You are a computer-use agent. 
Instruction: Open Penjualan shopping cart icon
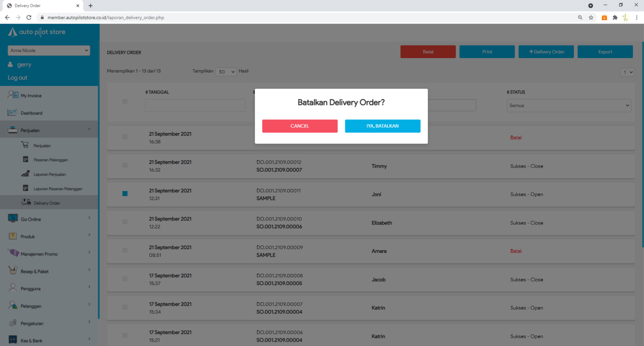[25, 145]
